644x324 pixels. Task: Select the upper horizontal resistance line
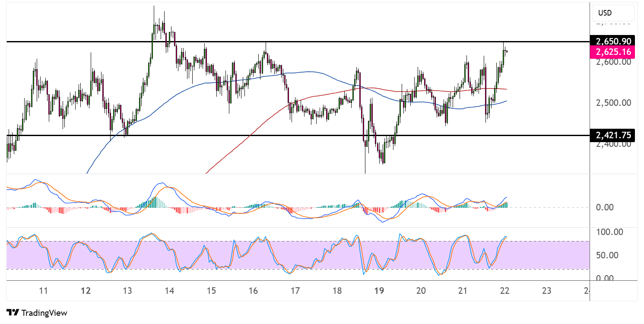[298, 41]
